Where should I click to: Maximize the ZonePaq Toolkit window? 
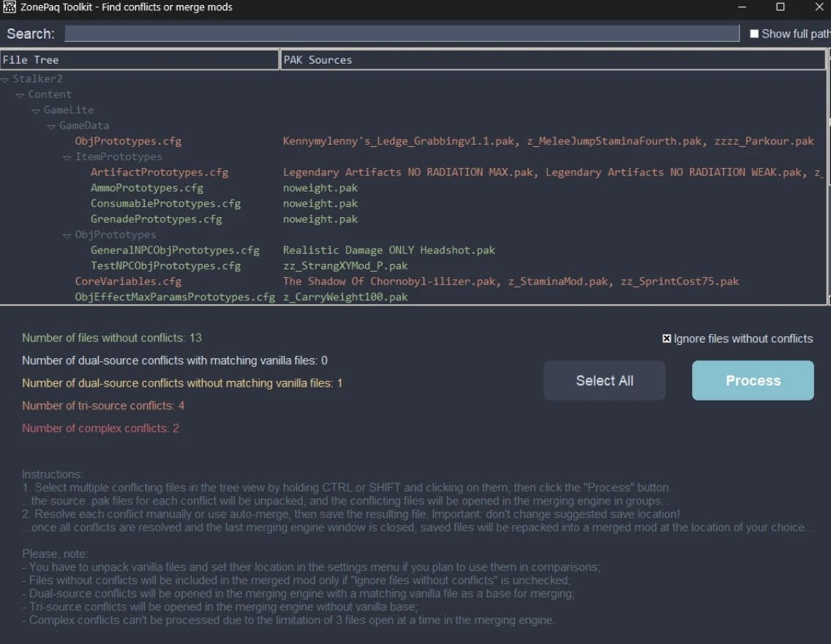(x=780, y=7)
